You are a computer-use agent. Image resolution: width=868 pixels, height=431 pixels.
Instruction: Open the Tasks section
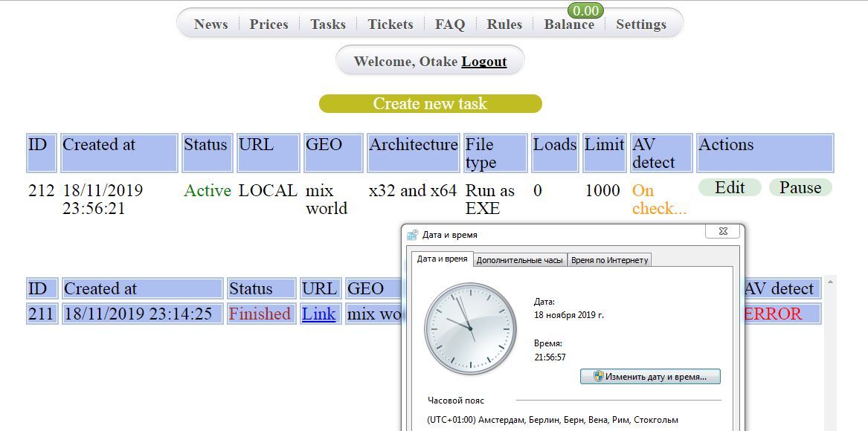[328, 25]
